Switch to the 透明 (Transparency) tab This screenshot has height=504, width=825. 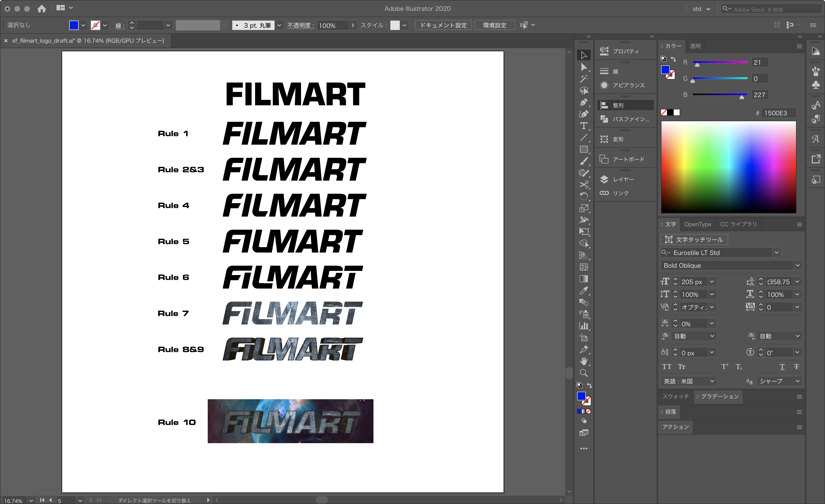coord(695,46)
